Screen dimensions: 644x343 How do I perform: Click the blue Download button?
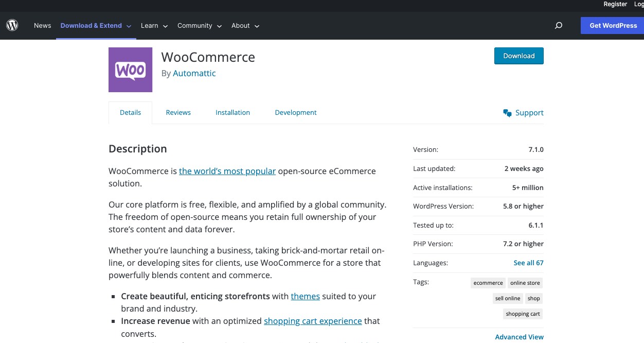519,56
